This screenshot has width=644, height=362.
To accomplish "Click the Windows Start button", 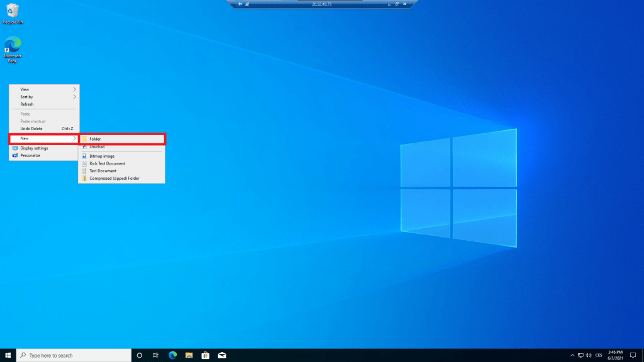I will click(x=8, y=355).
